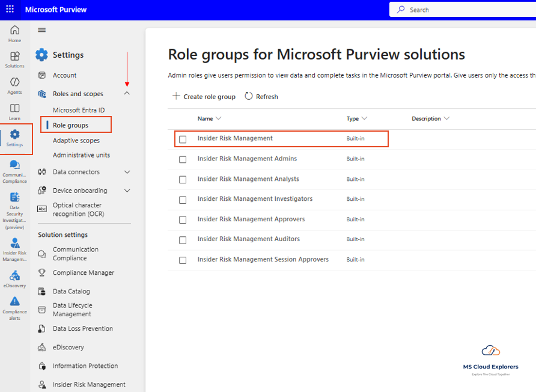This screenshot has height=392, width=536.
Task: Check Insider Risk Management Investigators checkbox
Action: tap(183, 200)
